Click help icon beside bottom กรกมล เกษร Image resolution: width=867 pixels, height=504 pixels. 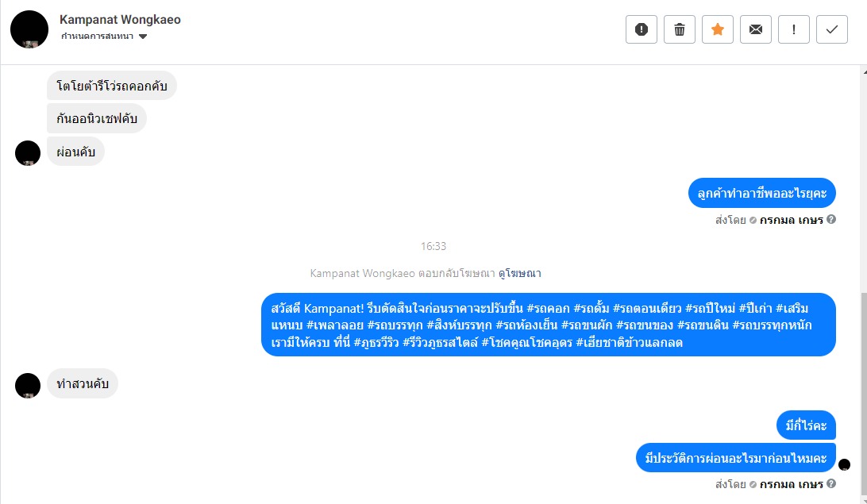(831, 483)
